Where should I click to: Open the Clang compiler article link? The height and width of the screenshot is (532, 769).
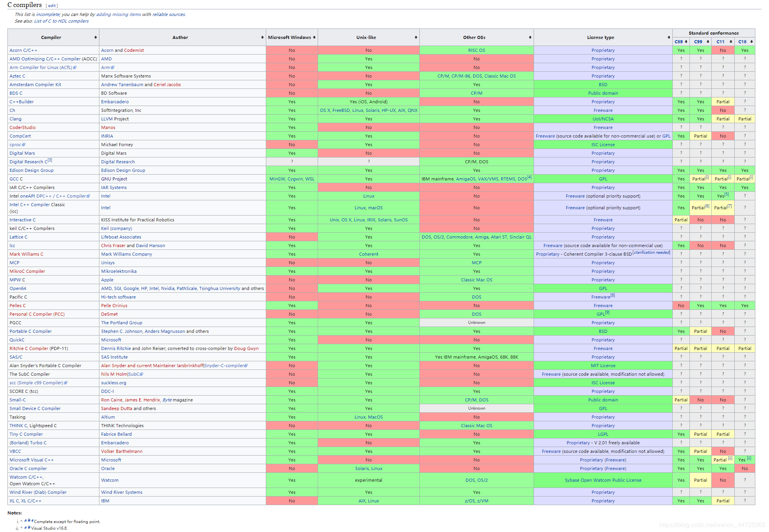[16, 119]
